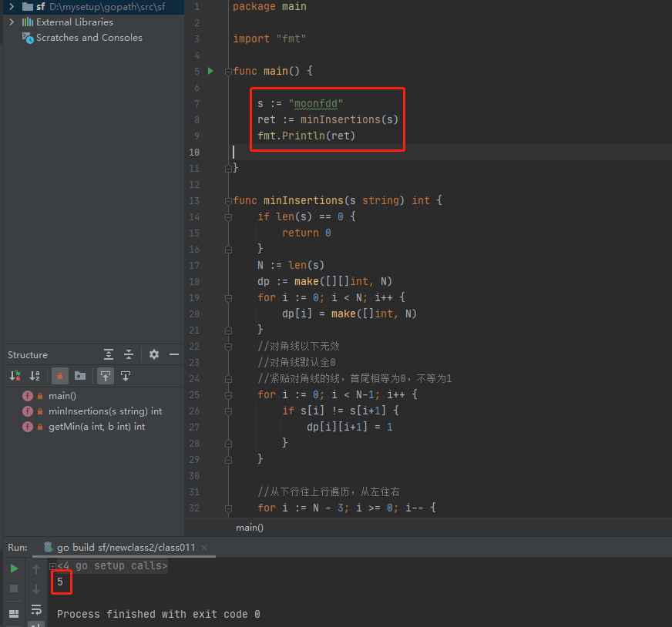Image resolution: width=672 pixels, height=627 pixels.
Task: Click the down stack trace arrow
Action: pyautogui.click(x=36, y=589)
